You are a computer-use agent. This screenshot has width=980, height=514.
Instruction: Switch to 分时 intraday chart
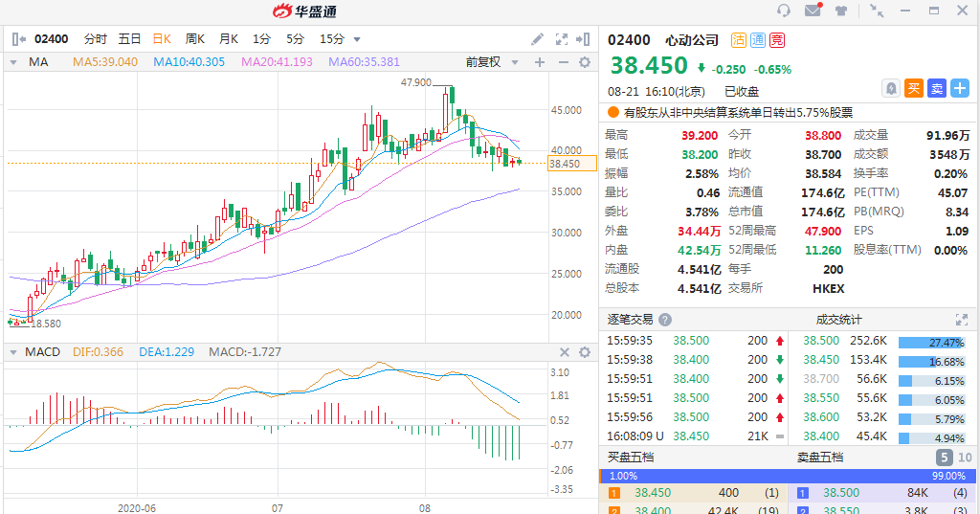click(x=96, y=39)
